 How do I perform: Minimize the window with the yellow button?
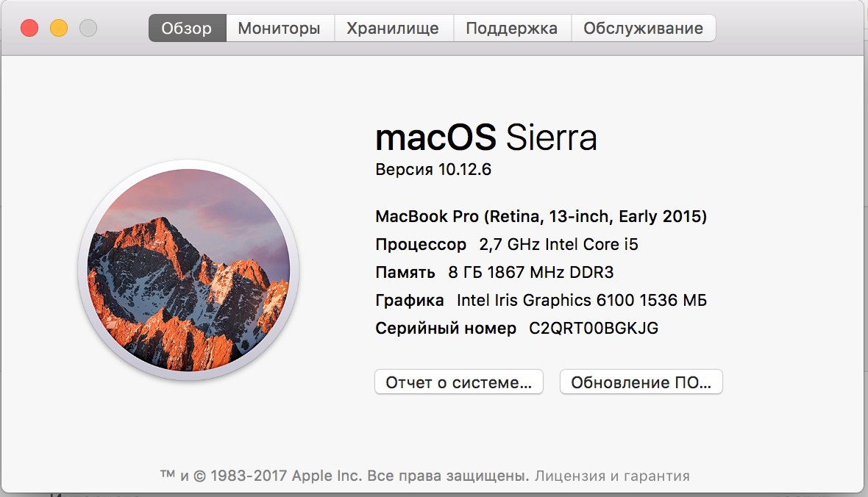59,28
